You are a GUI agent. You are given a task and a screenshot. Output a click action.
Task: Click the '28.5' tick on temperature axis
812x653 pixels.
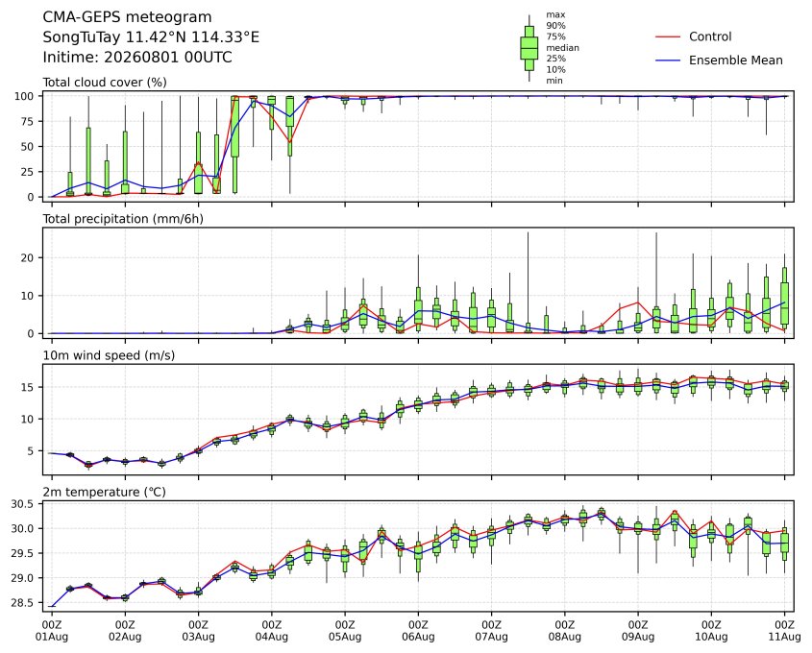(22, 603)
